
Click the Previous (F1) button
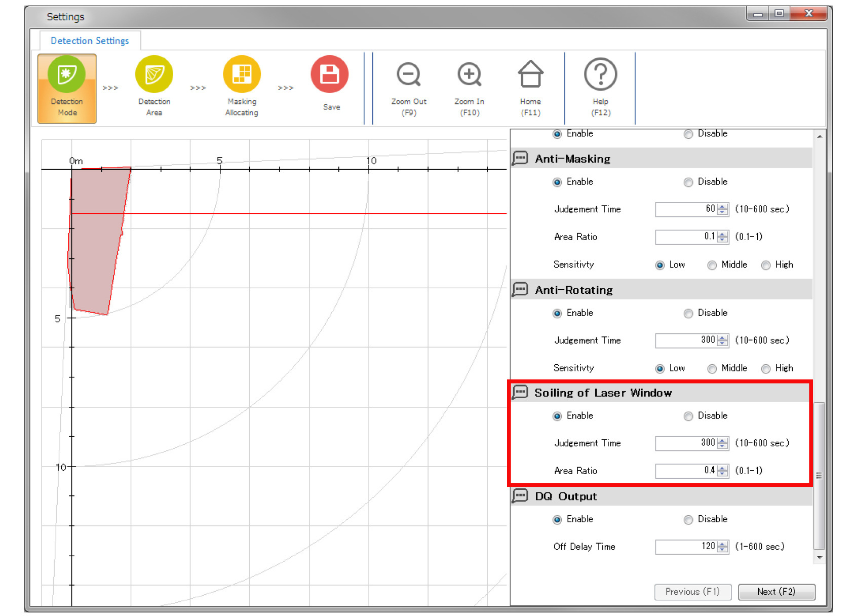click(692, 592)
